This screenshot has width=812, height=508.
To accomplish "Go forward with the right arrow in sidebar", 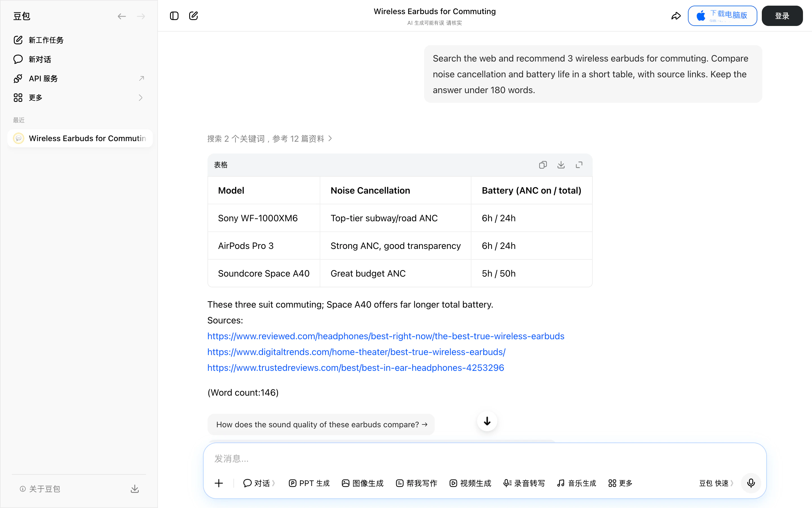I will tap(141, 16).
